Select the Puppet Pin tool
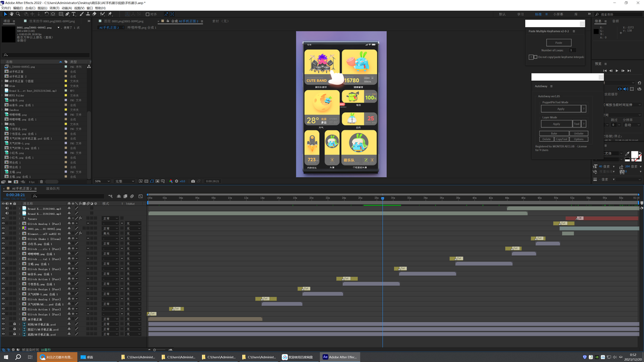Image resolution: width=644 pixels, height=362 pixels. click(110, 14)
